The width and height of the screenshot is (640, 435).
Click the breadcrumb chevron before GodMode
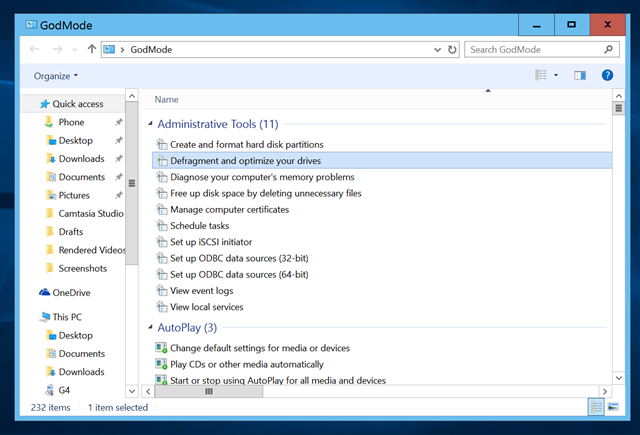tap(122, 50)
